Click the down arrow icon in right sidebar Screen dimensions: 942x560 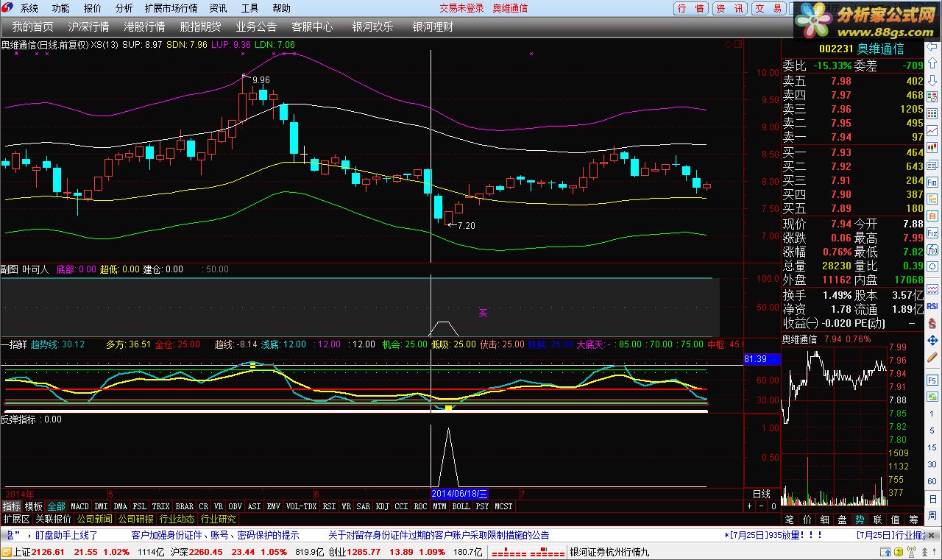click(x=932, y=80)
